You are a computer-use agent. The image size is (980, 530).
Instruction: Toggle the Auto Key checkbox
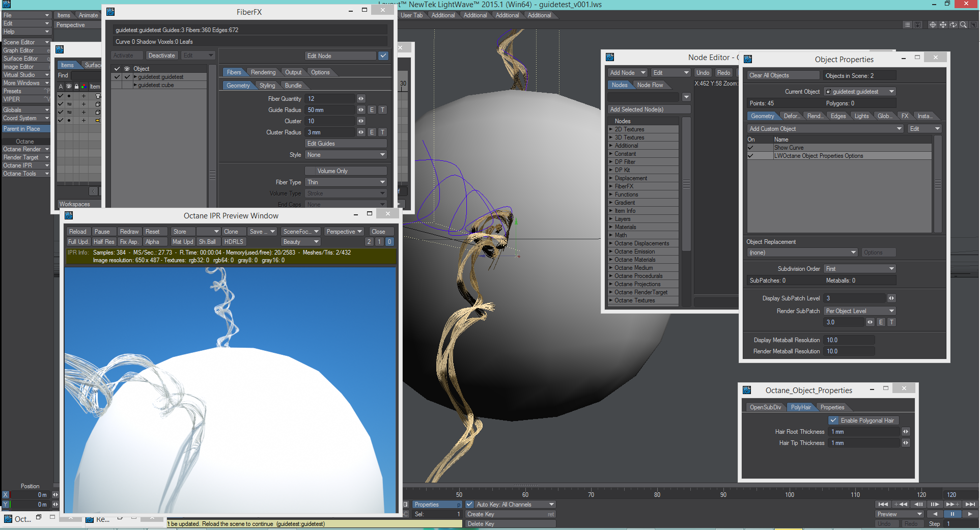(469, 505)
